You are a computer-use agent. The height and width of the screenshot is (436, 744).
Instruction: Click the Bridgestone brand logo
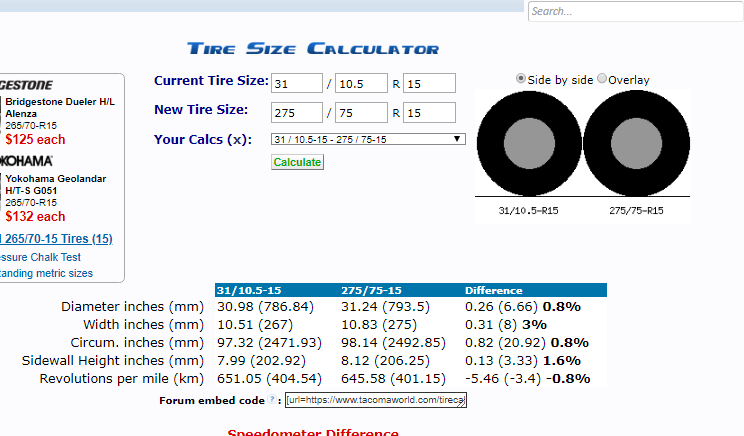pos(28,85)
